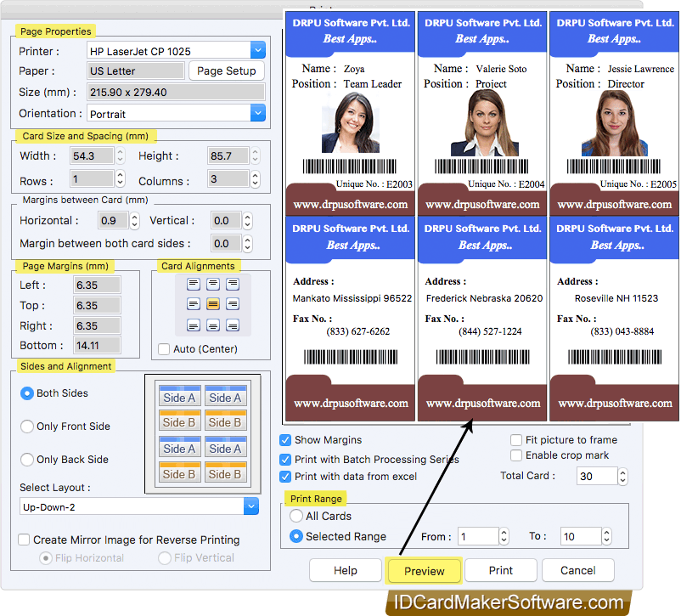Choose All Cards print range

pos(296,516)
